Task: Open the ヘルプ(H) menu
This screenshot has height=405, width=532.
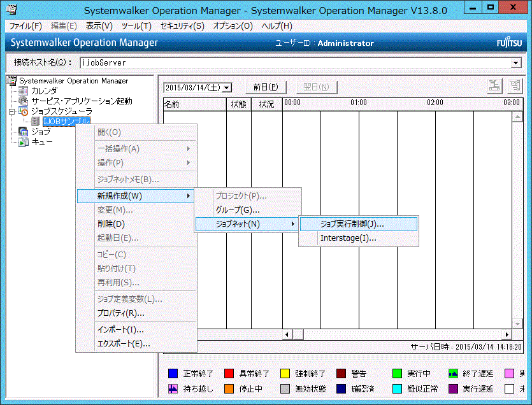Action: 277,26
